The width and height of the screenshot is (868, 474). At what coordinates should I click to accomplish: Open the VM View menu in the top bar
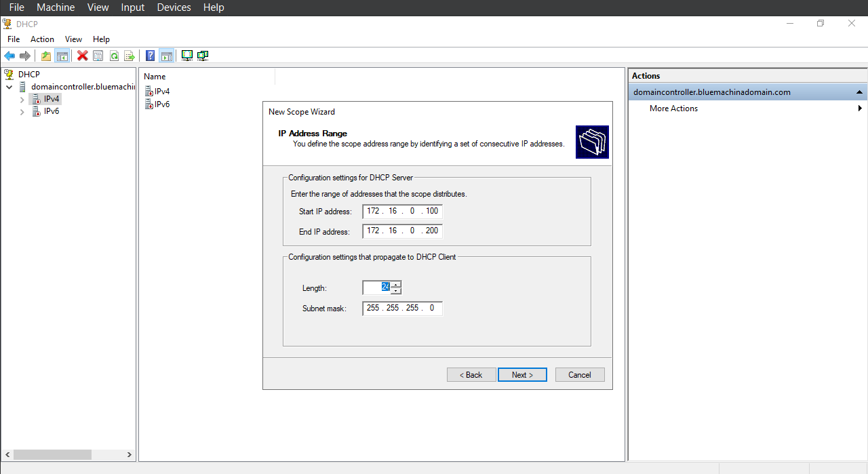98,7
